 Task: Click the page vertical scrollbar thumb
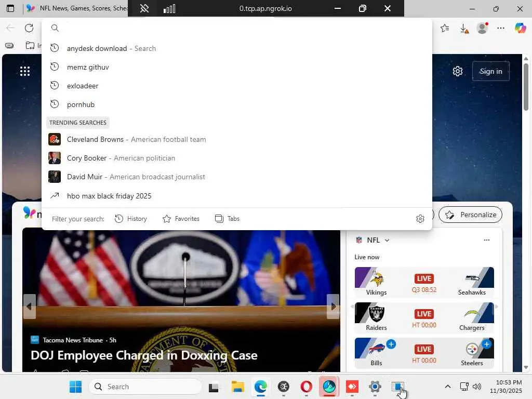click(526, 87)
